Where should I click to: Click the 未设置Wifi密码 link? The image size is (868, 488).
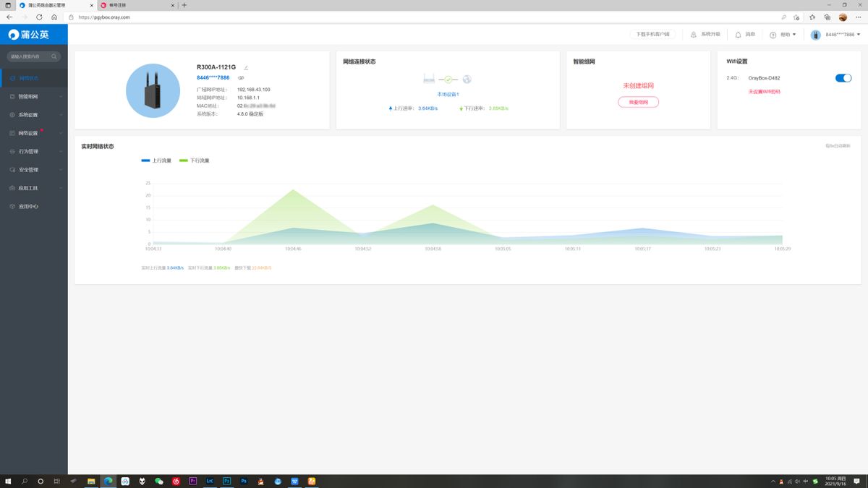click(764, 92)
